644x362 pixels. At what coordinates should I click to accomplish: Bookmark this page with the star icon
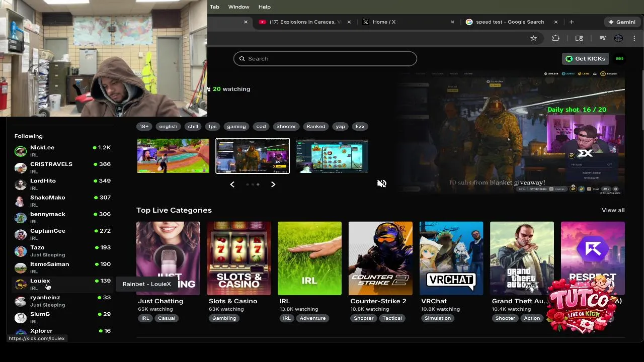point(533,38)
